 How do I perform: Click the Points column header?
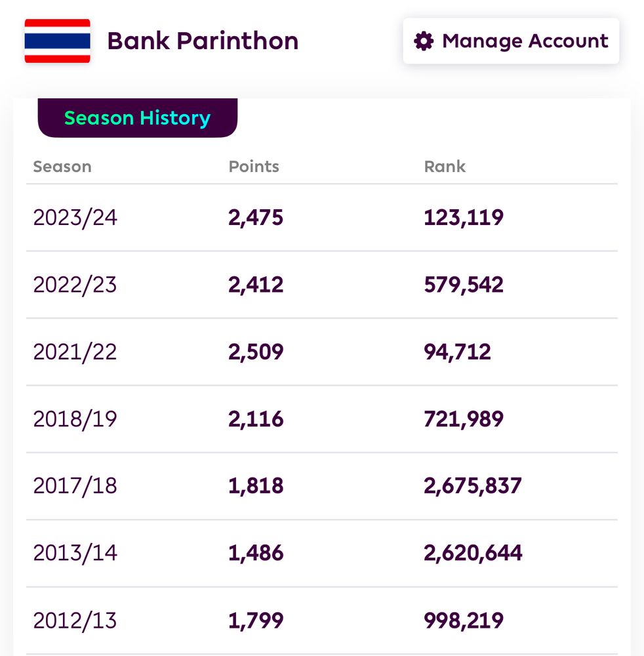[254, 167]
